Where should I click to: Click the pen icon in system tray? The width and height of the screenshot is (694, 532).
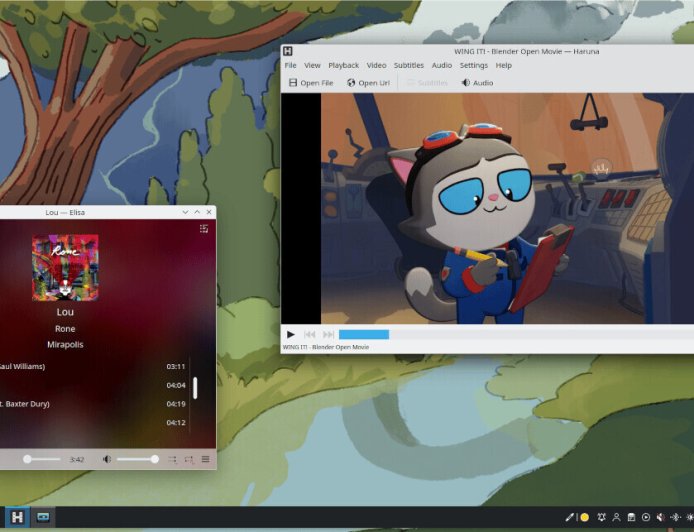pyautogui.click(x=570, y=517)
